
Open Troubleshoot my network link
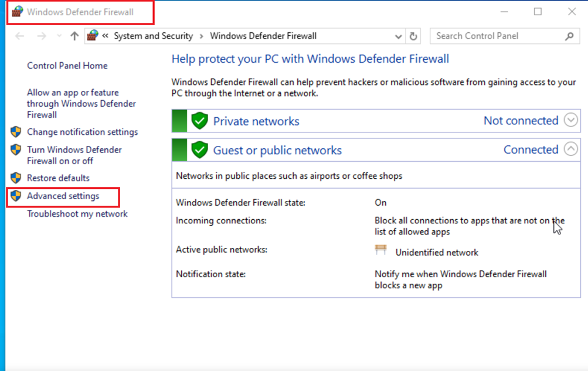point(77,214)
